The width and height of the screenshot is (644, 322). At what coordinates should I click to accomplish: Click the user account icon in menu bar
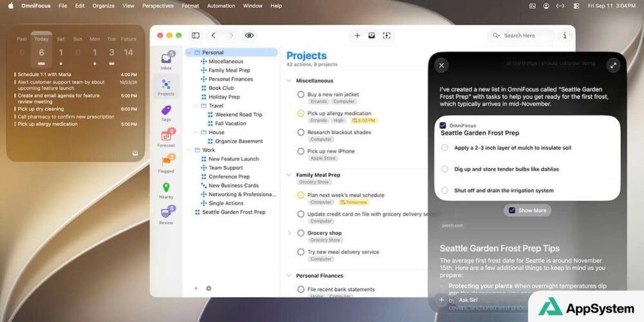[x=546, y=6]
